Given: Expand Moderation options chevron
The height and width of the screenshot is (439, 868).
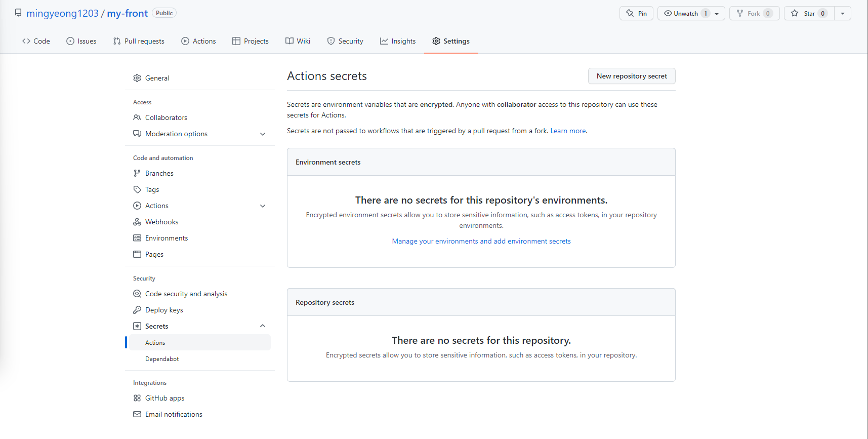Looking at the screenshot, I should coord(263,134).
